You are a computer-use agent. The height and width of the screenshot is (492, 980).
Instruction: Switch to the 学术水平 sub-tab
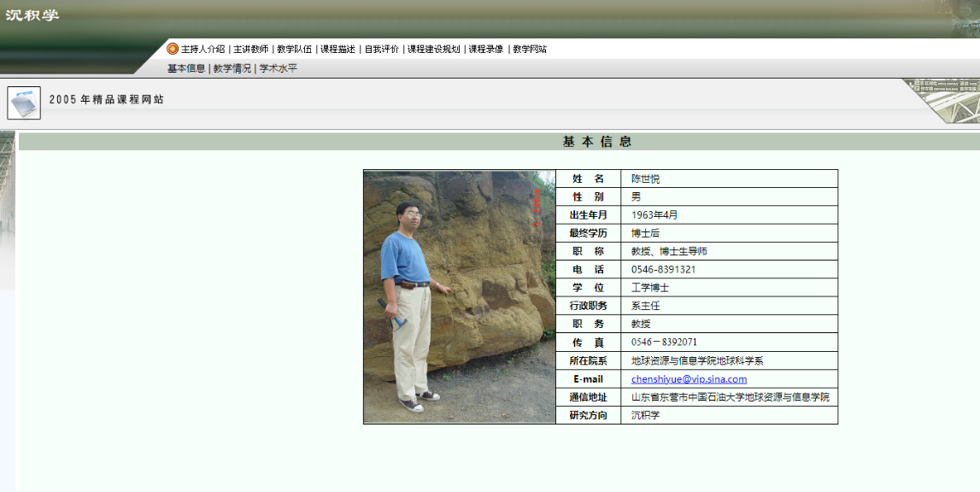[279, 68]
